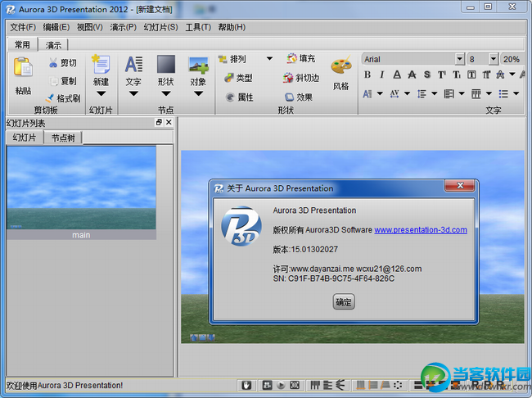Toggle Bold text formatting
Viewport: 532px width, 398px height.
tap(367, 75)
